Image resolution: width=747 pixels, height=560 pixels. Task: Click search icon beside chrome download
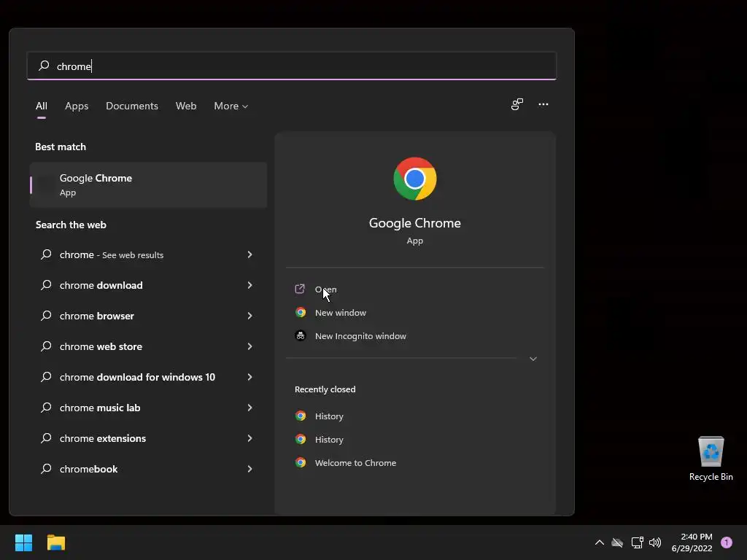coord(46,285)
